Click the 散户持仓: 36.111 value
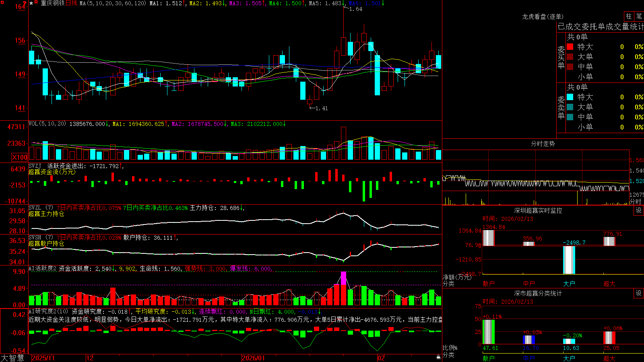The width and height of the screenshot is (644, 362). click(149, 238)
